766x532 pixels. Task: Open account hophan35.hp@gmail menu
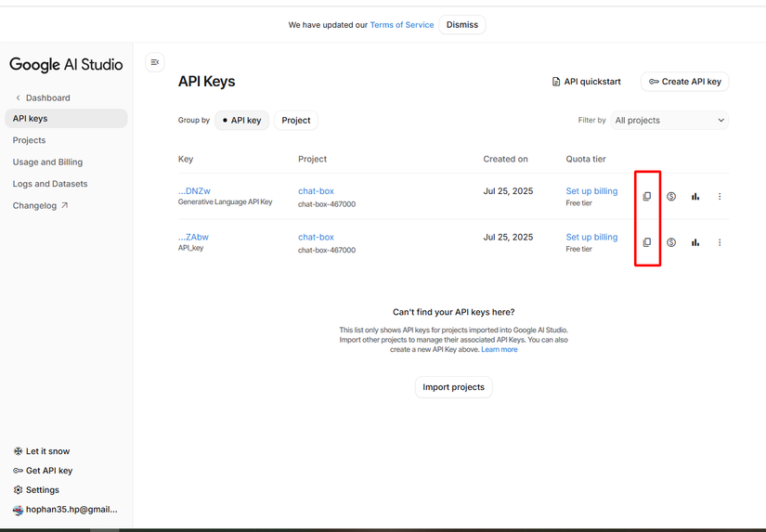point(66,510)
